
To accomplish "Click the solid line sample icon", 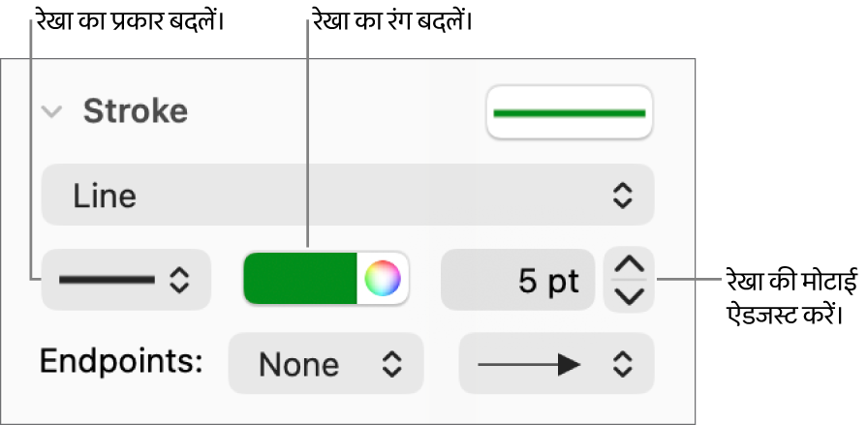I will (107, 281).
